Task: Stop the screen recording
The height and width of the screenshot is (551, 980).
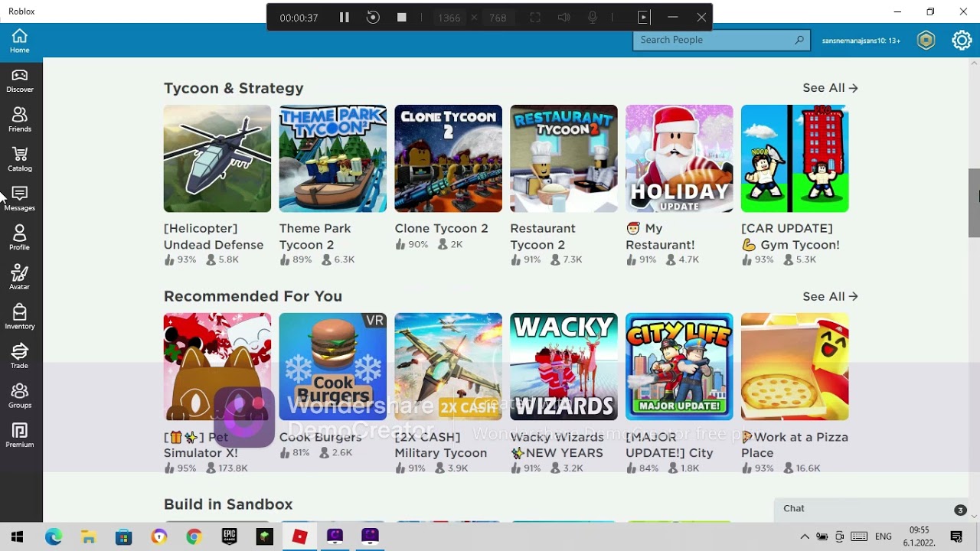Action: pyautogui.click(x=402, y=18)
